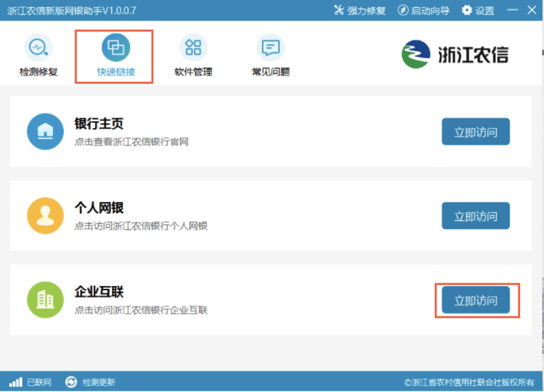Image resolution: width=544 pixels, height=392 pixels.
Task: Click the network signal bars icon
Action: click(x=15, y=382)
